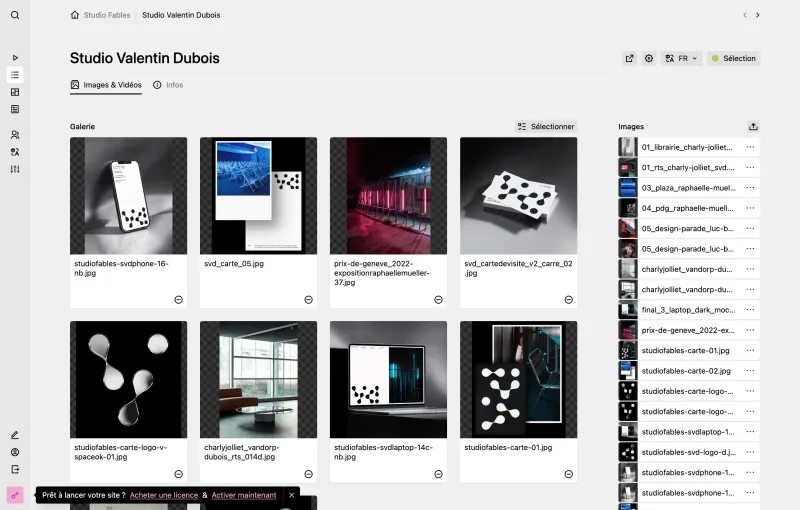This screenshot has height=510, width=800.
Task: Open the Users view in the sidebar
Action: 15,135
